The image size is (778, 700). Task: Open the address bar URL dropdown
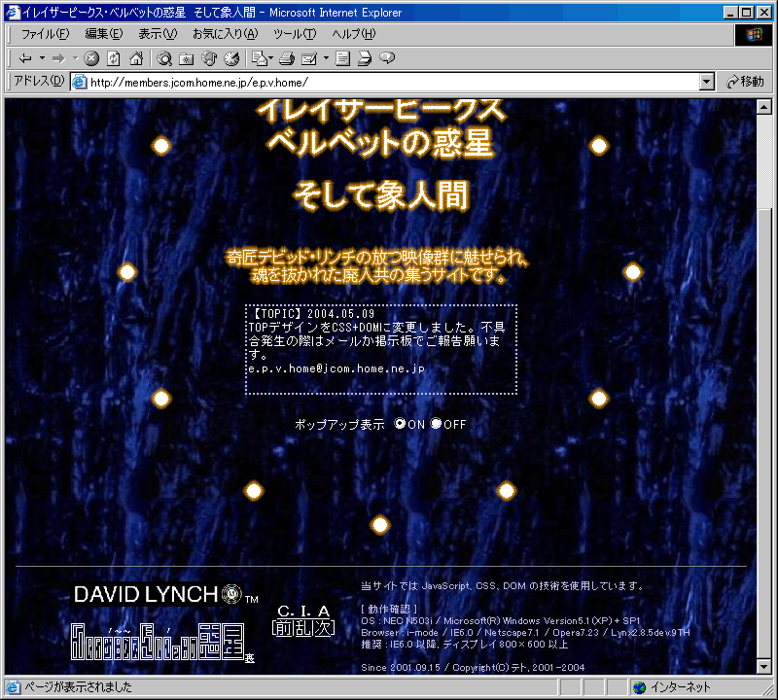pyautogui.click(x=707, y=82)
